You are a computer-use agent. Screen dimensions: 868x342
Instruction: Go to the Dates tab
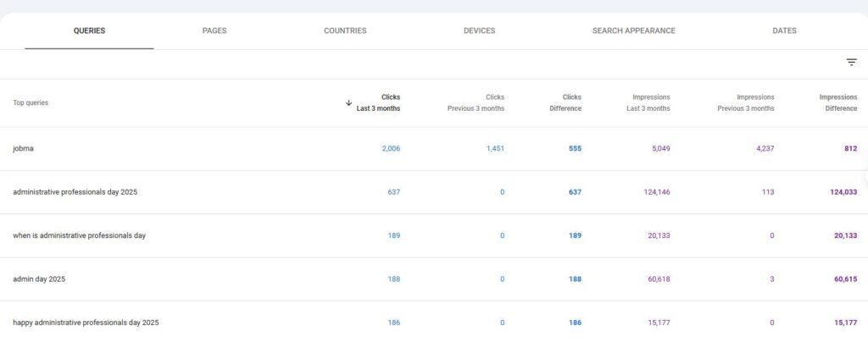coord(784,31)
